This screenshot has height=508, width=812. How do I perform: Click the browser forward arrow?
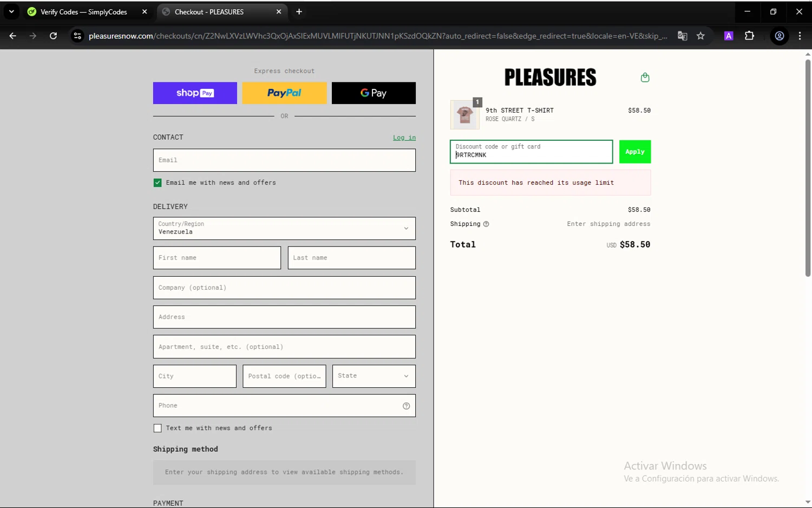tap(33, 36)
